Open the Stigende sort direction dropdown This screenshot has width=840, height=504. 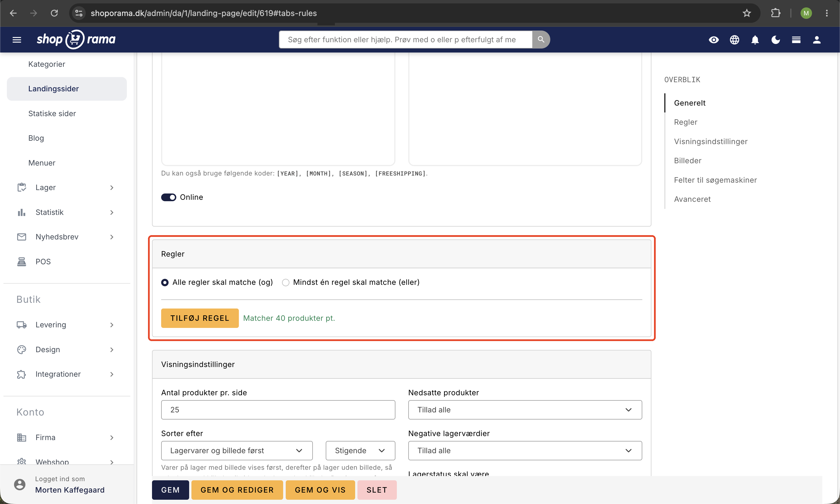360,451
